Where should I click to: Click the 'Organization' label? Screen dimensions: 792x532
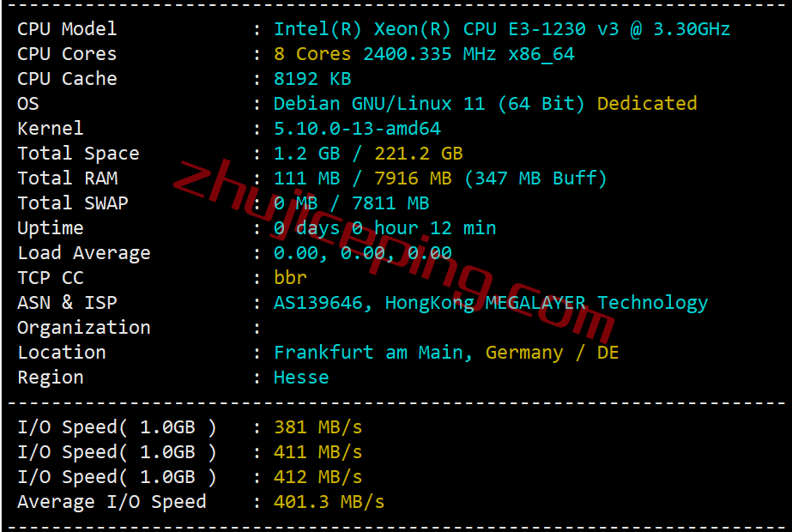tap(84, 328)
